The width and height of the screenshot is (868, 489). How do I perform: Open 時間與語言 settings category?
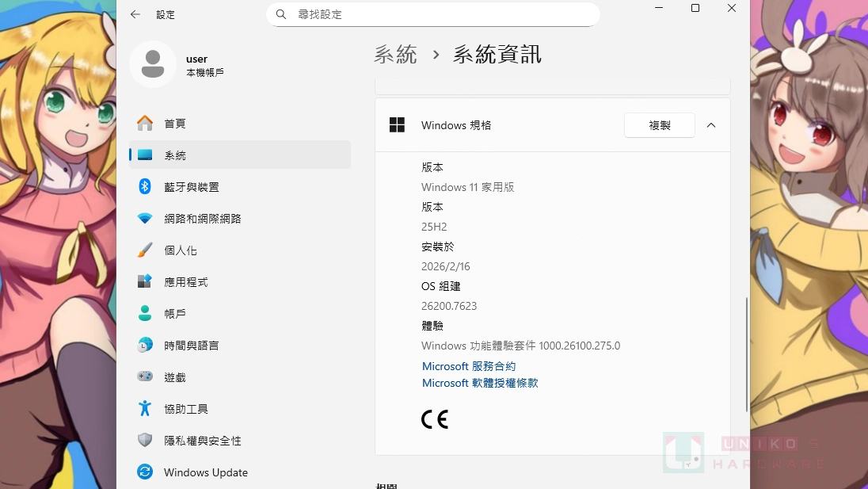(192, 346)
